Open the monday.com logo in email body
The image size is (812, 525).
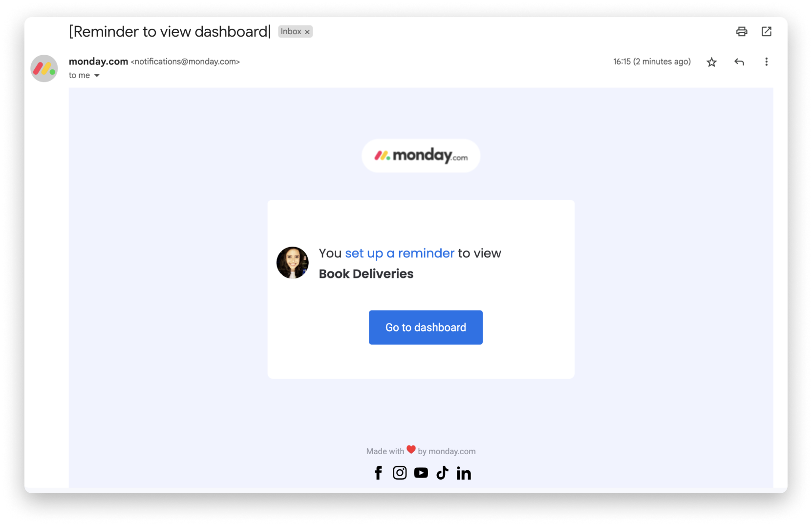pos(421,156)
